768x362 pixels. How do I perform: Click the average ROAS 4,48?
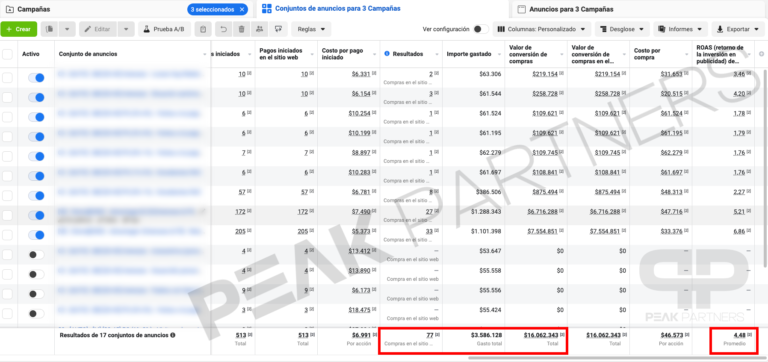(x=739, y=335)
